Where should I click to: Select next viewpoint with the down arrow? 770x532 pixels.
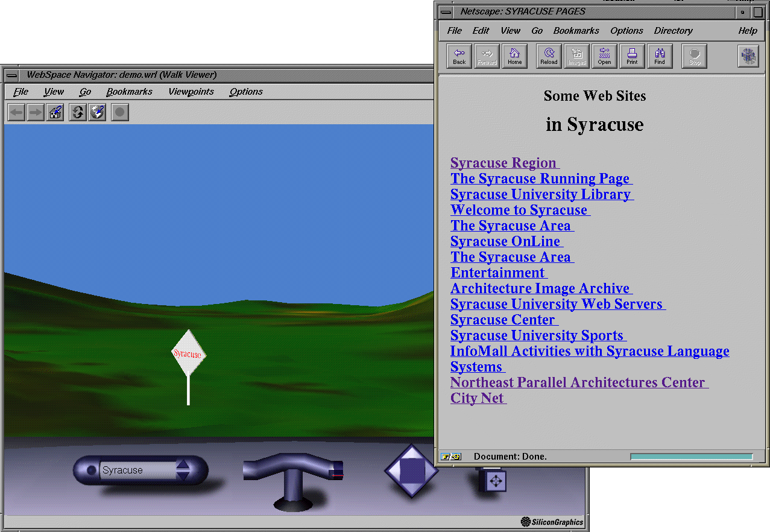[x=183, y=476]
